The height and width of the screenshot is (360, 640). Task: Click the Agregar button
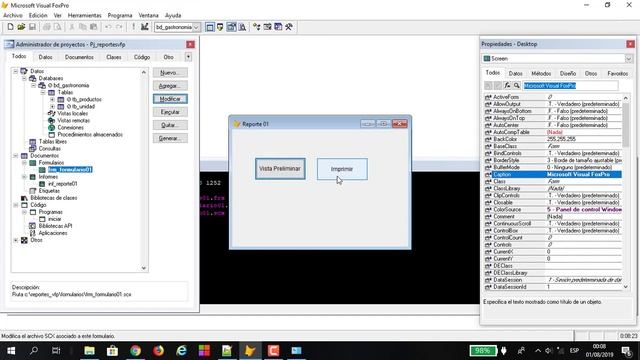tap(170, 86)
